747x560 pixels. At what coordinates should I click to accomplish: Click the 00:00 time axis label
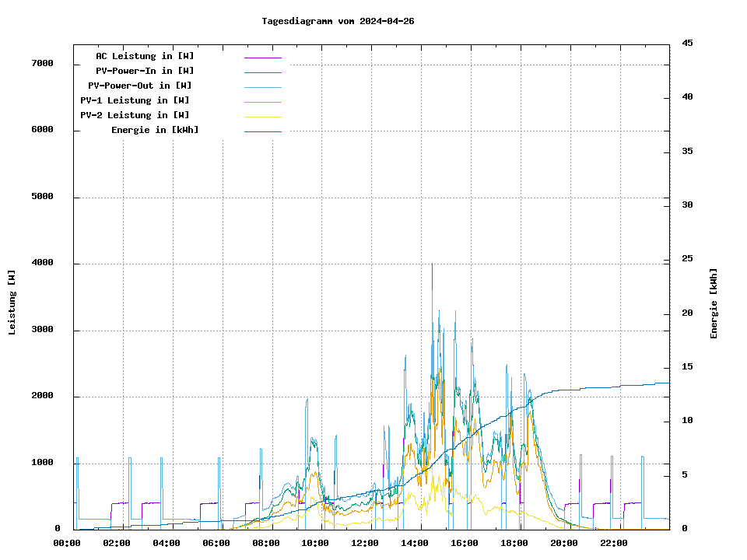pyautogui.click(x=67, y=543)
